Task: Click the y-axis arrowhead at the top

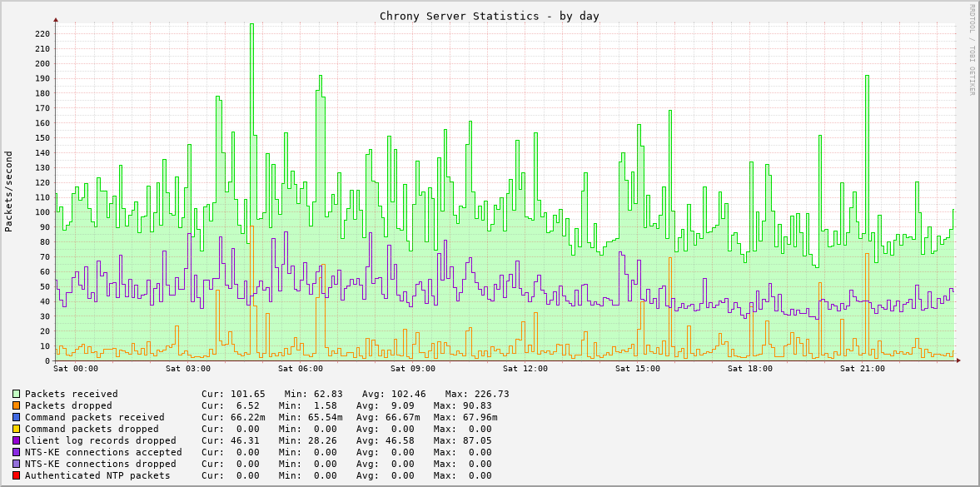Action: (56, 20)
